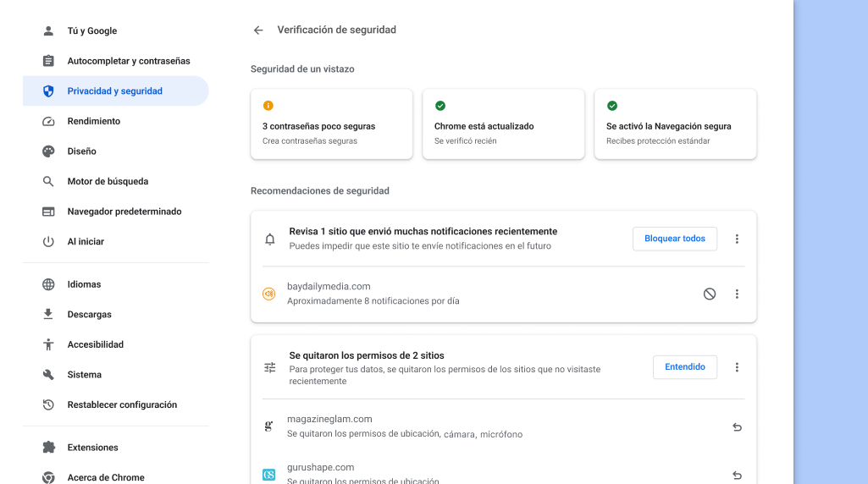Click the Recomendaciones de seguridad heading
The image size is (868, 484).
[320, 191]
